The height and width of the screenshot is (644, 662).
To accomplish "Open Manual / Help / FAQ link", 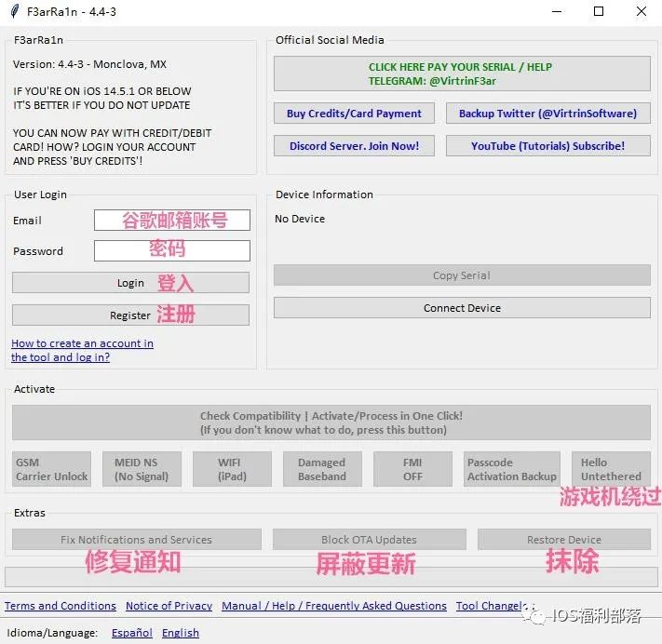I will coord(334,606).
